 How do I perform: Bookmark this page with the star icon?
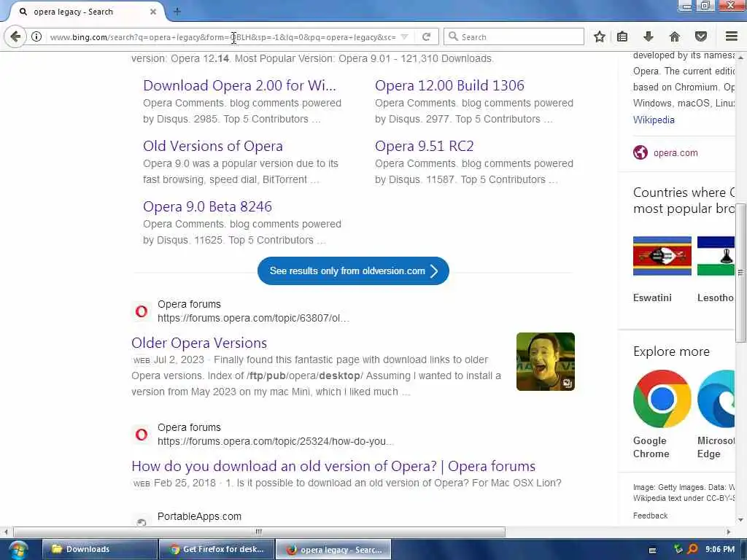coord(600,36)
